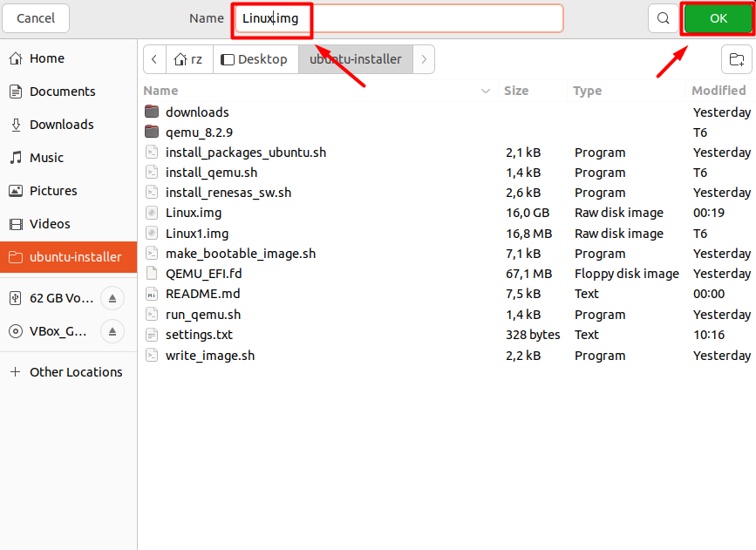Open Pictures in the sidebar
Viewport: 756px width, 550px height.
pyautogui.click(x=52, y=191)
